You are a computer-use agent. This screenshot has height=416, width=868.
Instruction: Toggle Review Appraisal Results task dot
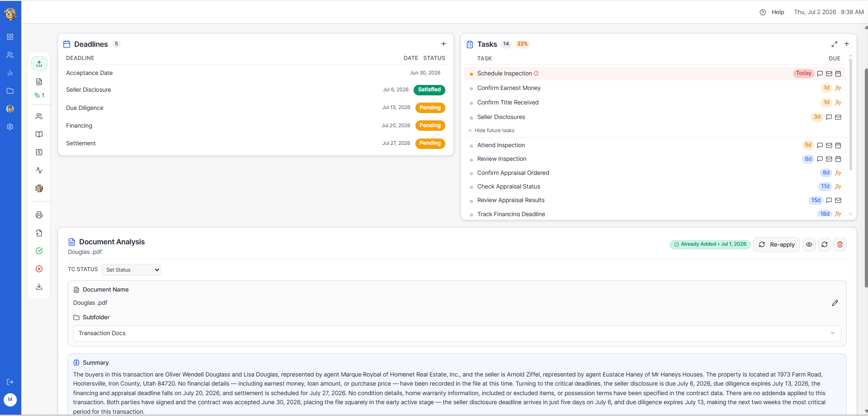coord(471,201)
